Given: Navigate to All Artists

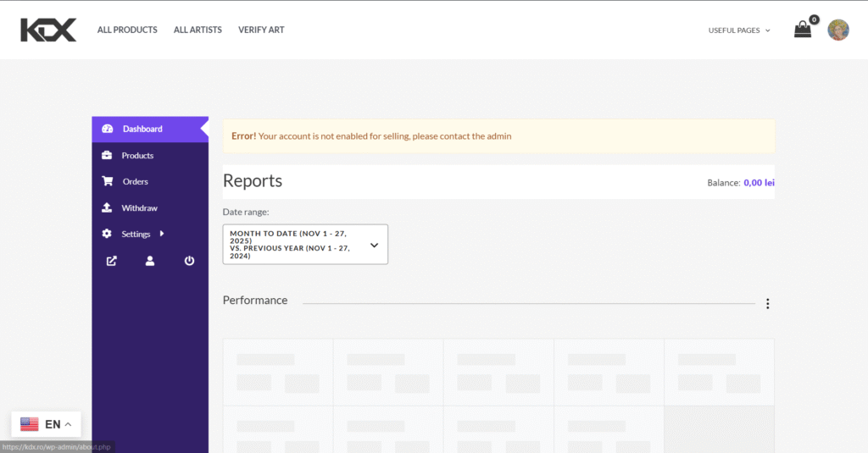Looking at the screenshot, I should 198,30.
